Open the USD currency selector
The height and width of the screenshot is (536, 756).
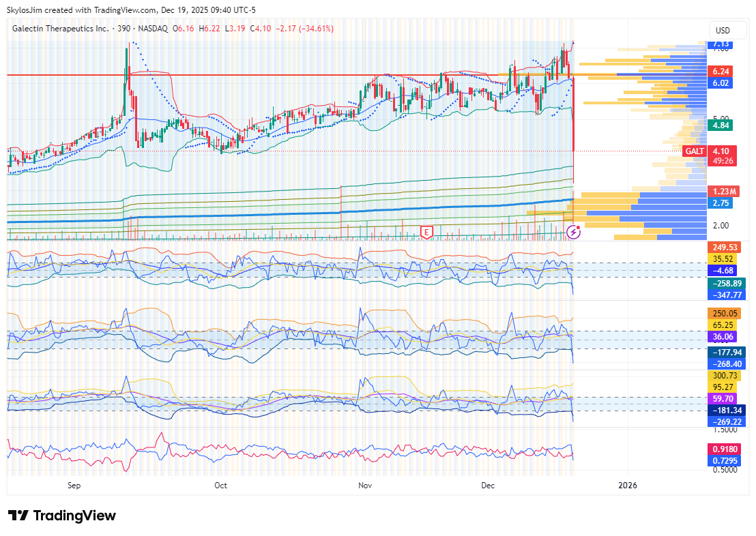pyautogui.click(x=722, y=31)
